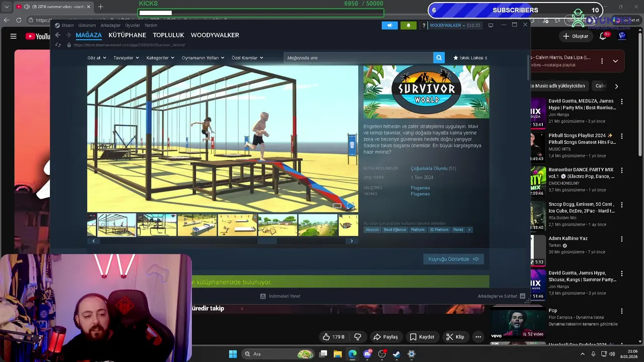644x362 pixels.
Task: Open İstek Listesi wishlist
Action: pos(470,58)
